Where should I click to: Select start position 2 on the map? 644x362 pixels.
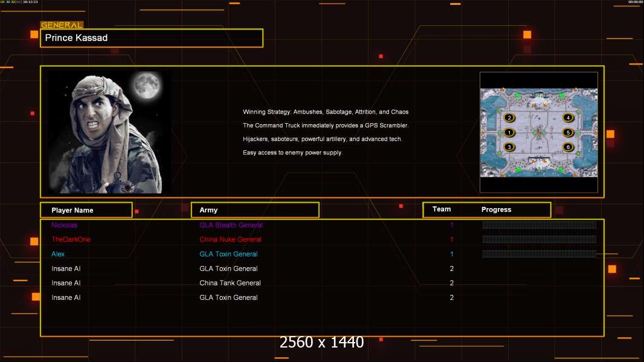tap(509, 118)
